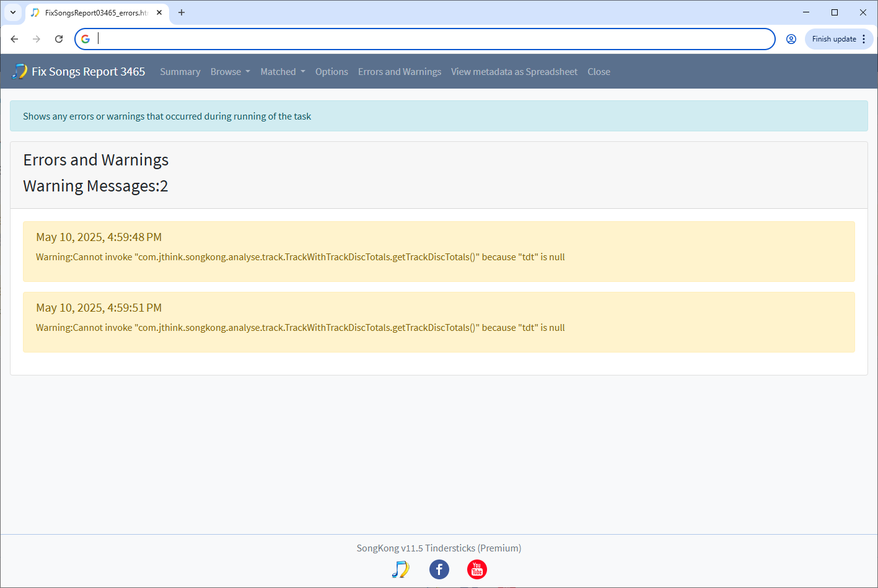Reload the page with refresh icon
The height and width of the screenshot is (588, 878).
(59, 39)
